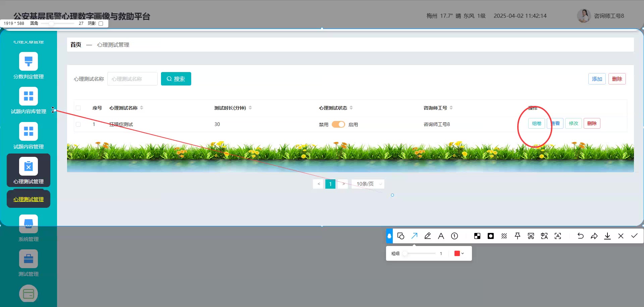Click the duration value 30

(217, 124)
